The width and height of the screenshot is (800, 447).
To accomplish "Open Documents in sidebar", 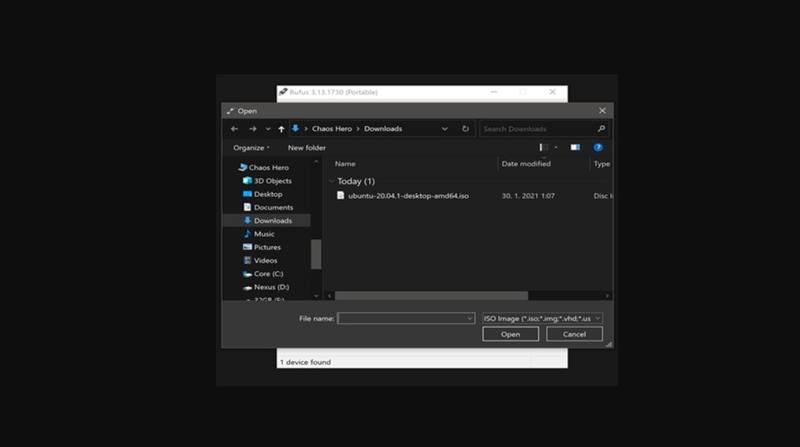I will (x=273, y=207).
